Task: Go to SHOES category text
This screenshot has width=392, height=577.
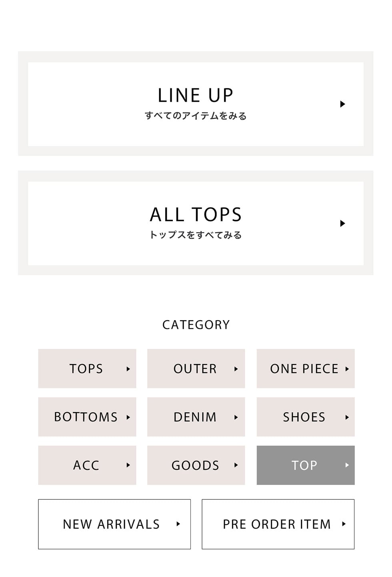Action: tap(304, 417)
